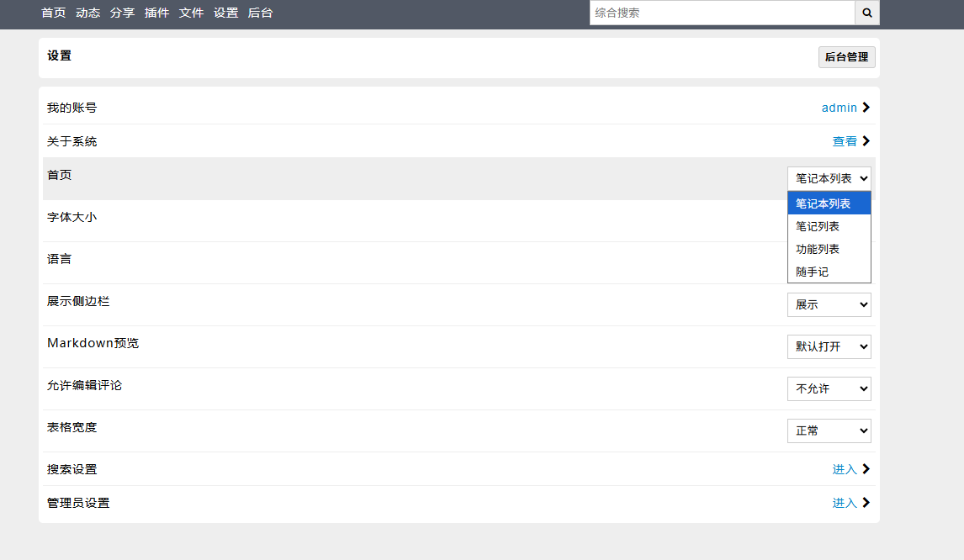Open 文件 in the navigation bar

pyautogui.click(x=191, y=13)
